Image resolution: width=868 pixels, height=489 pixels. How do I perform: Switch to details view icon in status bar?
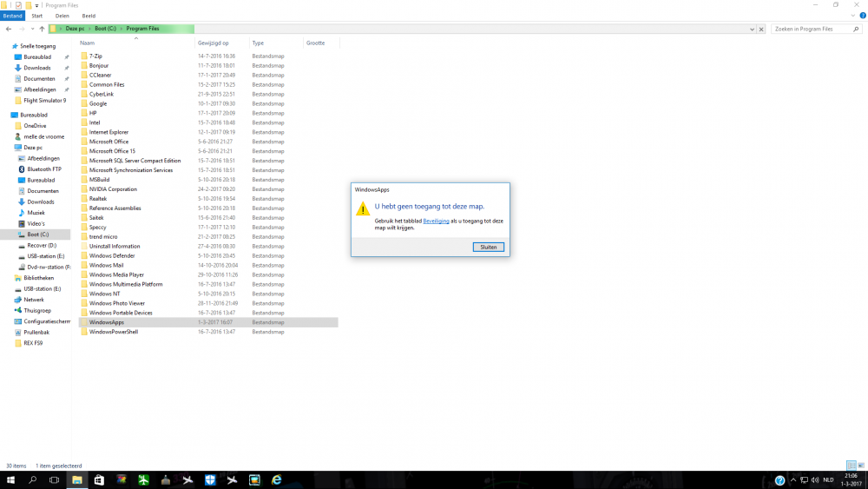tap(852, 466)
